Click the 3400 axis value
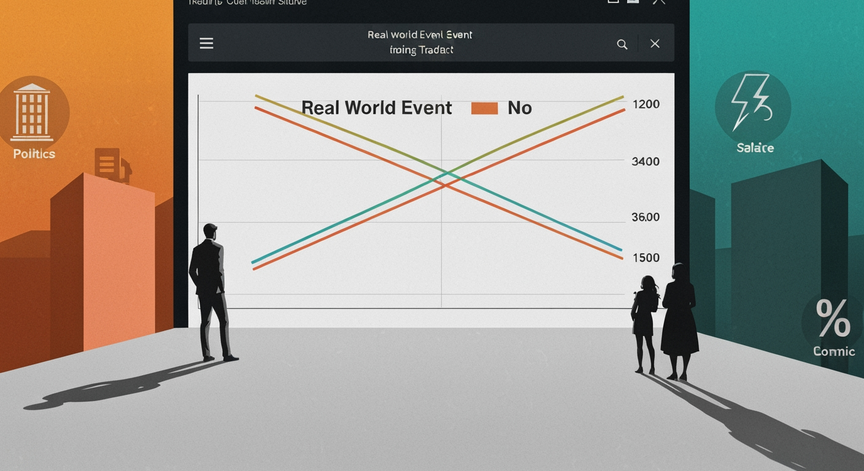 (x=645, y=161)
